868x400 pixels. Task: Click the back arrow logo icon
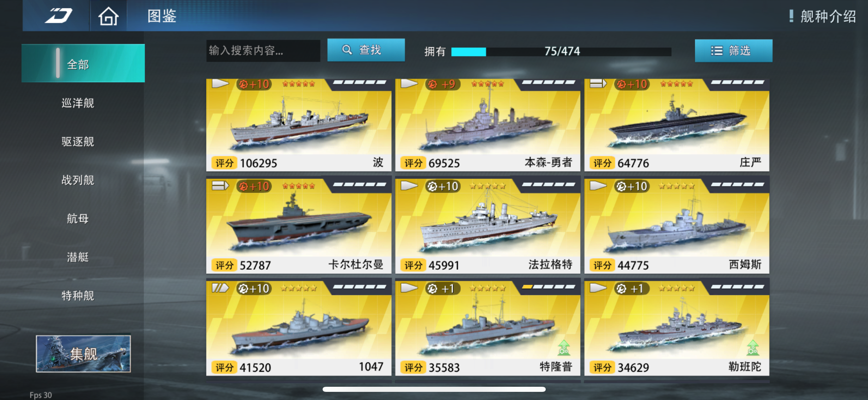[x=58, y=16]
